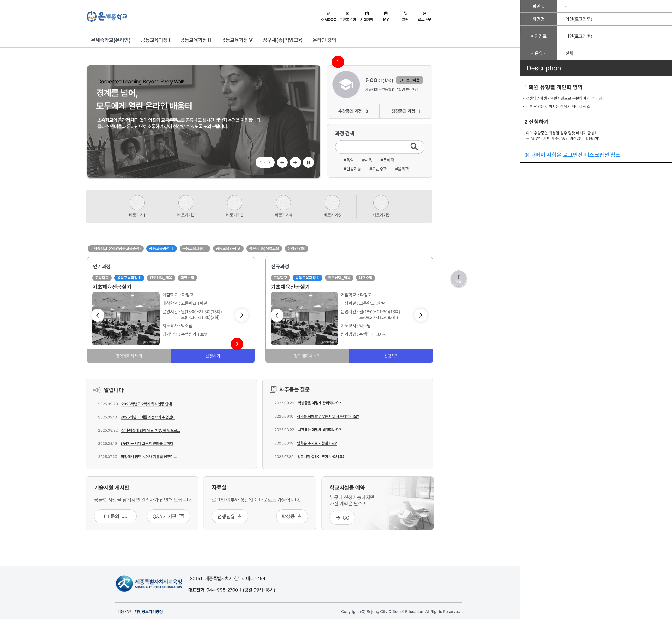This screenshot has width=672, height=619.
Task: Click 신청하기 in 인기과정 card
Action: point(213,356)
